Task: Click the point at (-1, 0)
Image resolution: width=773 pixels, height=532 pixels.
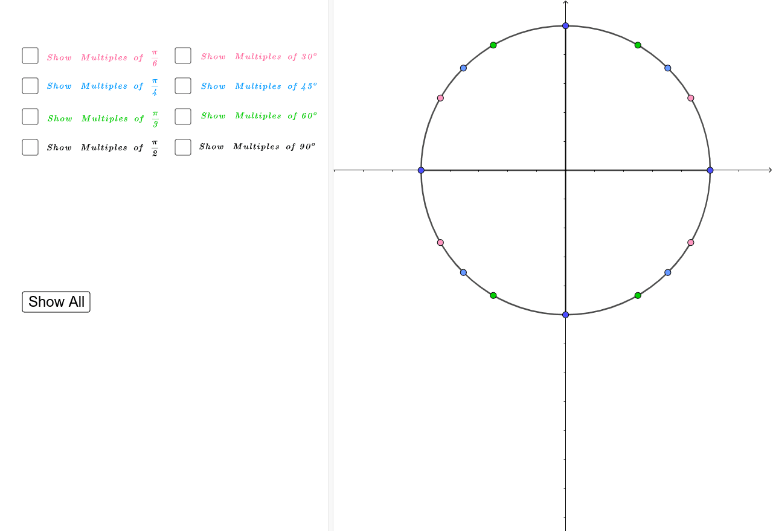Action: 421,170
